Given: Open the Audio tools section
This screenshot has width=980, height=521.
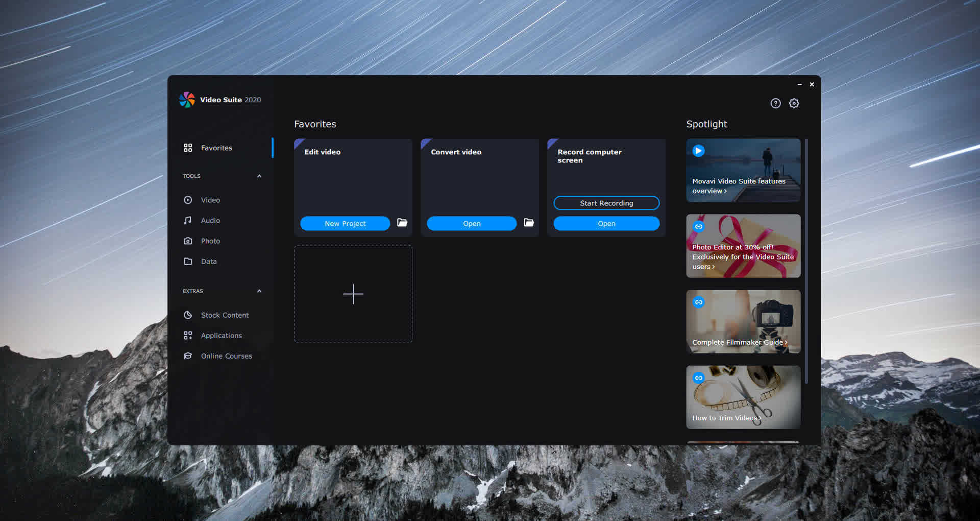Looking at the screenshot, I should (x=188, y=220).
